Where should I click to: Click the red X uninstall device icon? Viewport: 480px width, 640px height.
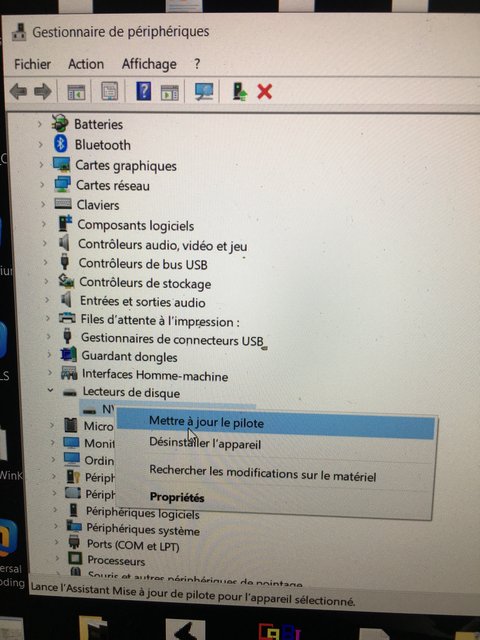[x=265, y=91]
